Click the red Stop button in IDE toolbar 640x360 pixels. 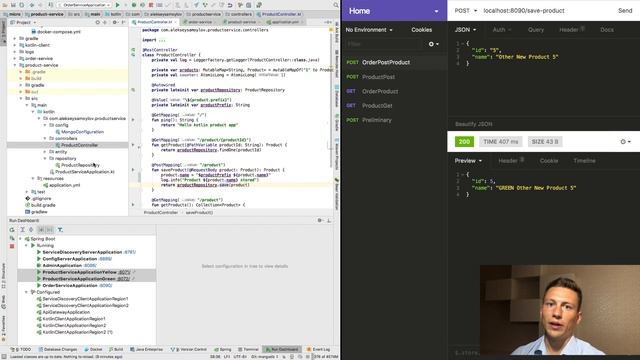151,5
